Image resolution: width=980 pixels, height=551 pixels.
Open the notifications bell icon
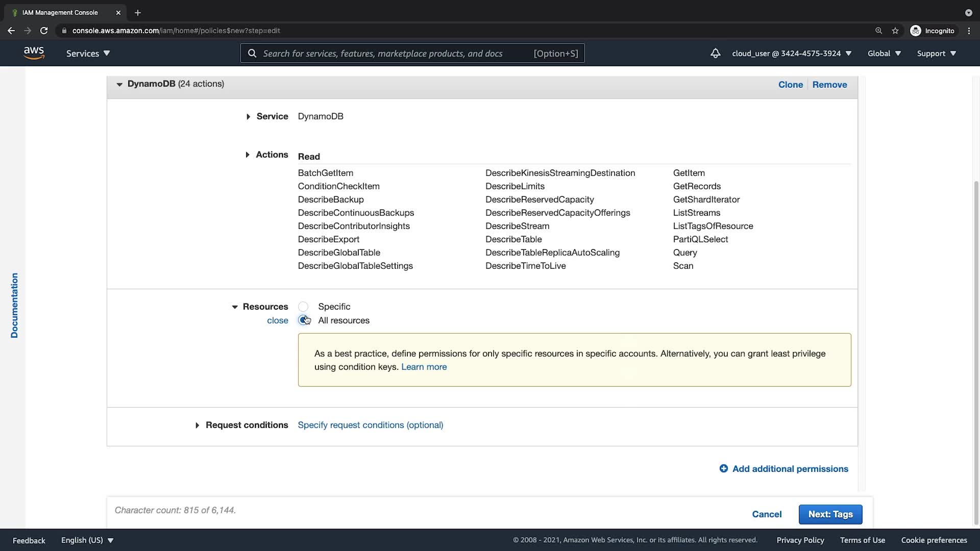[715, 53]
